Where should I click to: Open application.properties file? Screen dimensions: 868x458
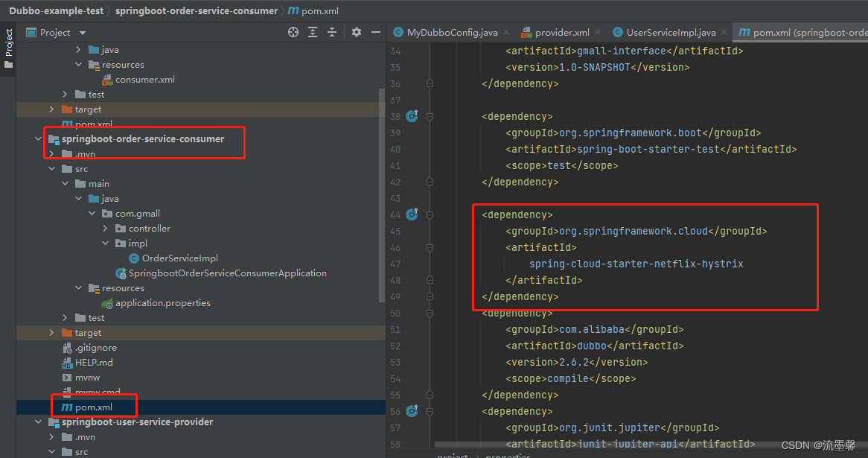tap(163, 303)
